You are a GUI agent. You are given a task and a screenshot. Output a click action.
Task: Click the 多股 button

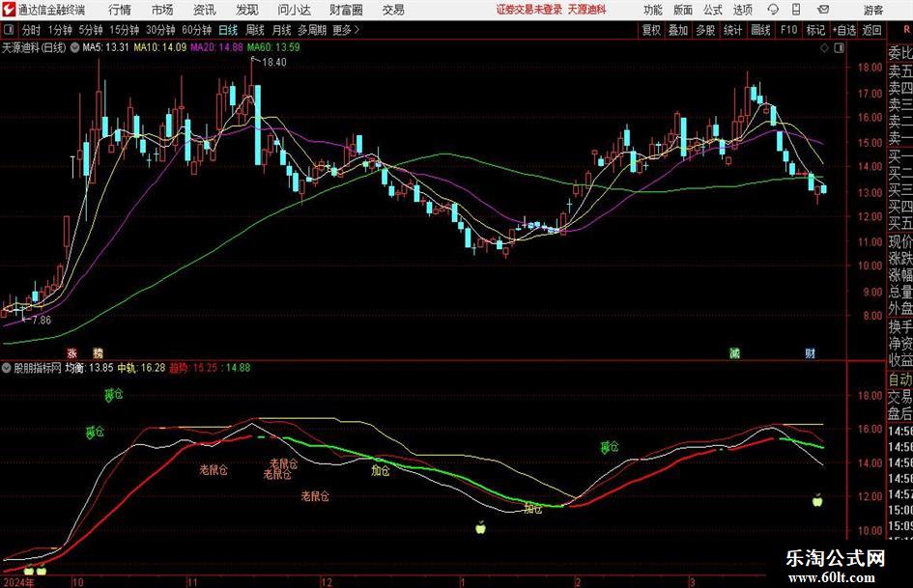click(705, 30)
